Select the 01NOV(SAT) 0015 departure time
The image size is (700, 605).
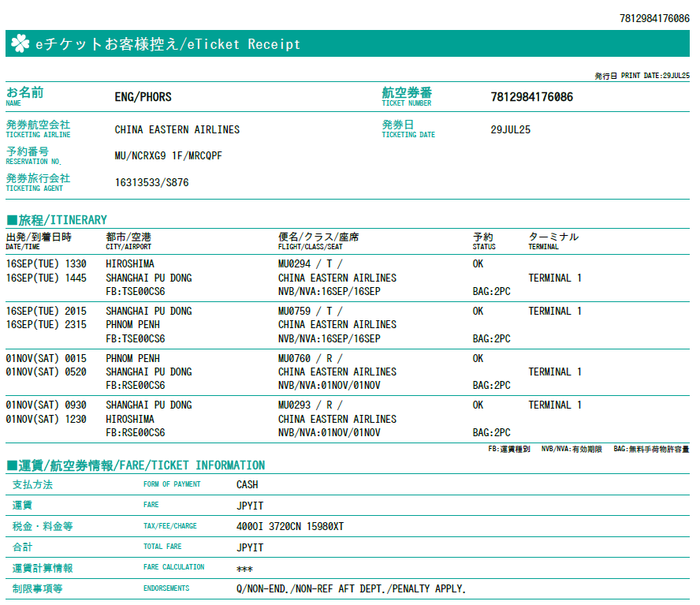[x=46, y=358]
